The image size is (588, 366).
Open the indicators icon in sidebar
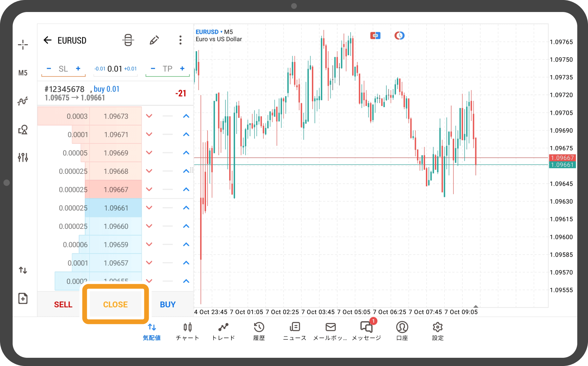[x=23, y=101]
